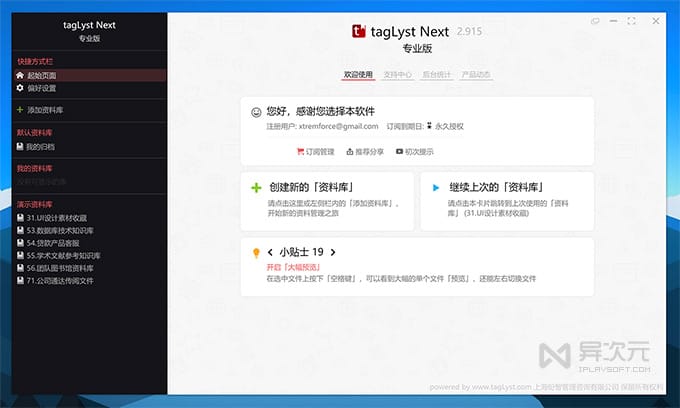Click the smiley face greeting icon

click(256, 112)
